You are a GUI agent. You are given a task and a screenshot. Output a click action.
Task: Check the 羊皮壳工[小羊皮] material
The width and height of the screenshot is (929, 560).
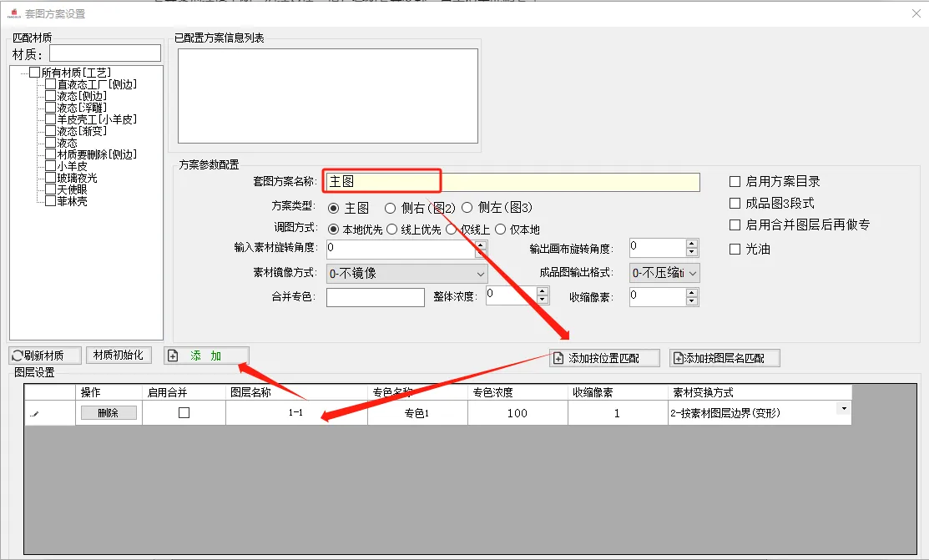click(x=51, y=119)
